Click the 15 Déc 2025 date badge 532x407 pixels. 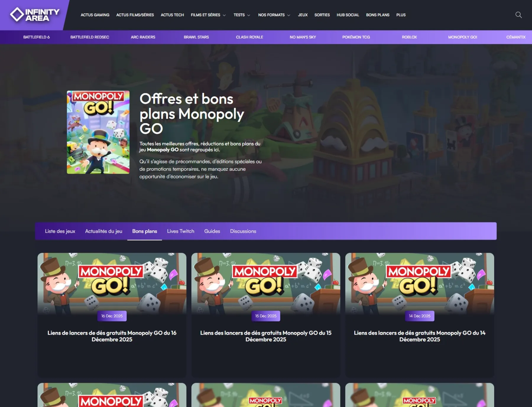click(x=266, y=316)
